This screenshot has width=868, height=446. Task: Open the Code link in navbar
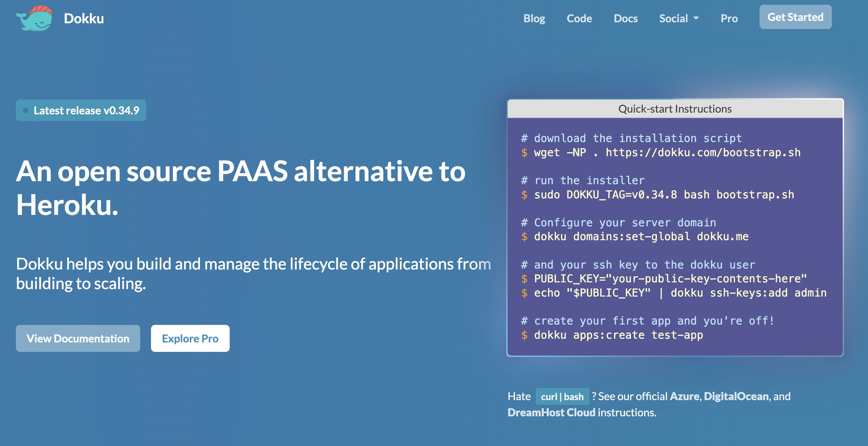[x=579, y=18]
